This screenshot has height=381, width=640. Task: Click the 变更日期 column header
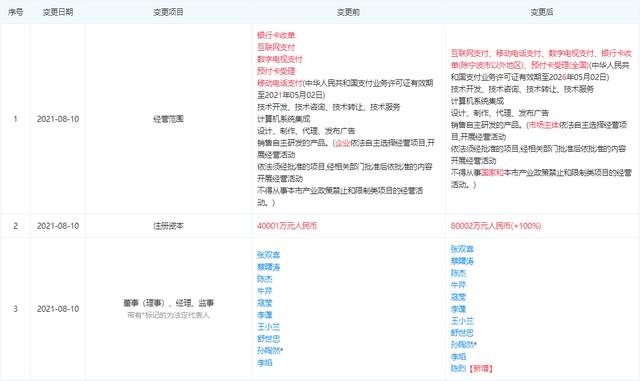58,12
